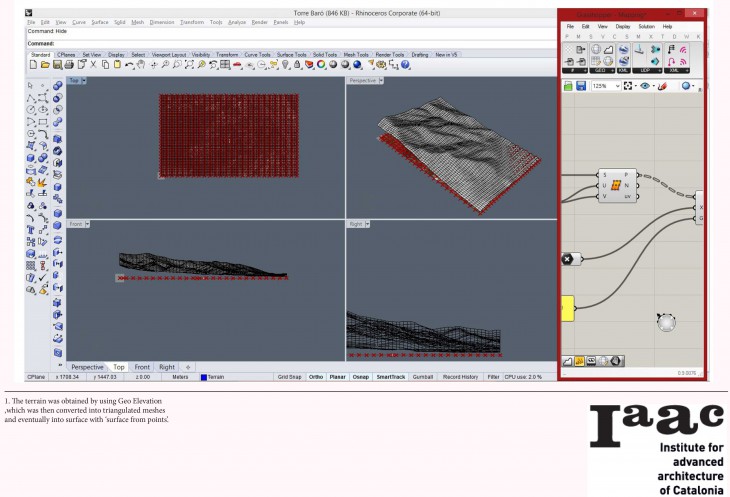Click the Print icon in Rhino's toolbar

pos(67,65)
